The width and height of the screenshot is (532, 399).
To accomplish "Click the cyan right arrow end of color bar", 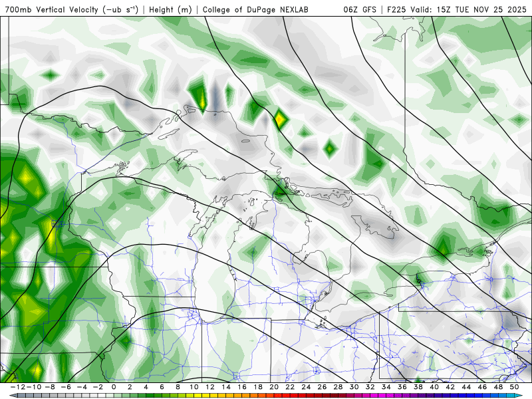I will coord(517,395).
